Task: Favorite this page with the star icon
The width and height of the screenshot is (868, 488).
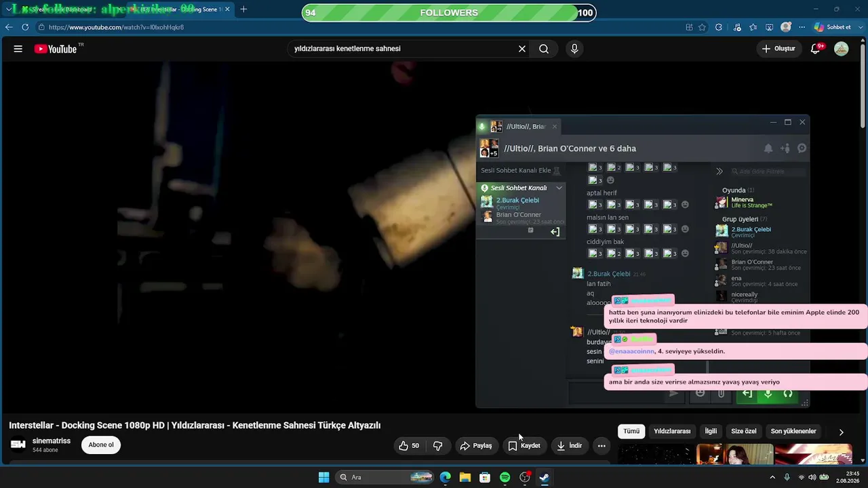Action: [x=703, y=27]
